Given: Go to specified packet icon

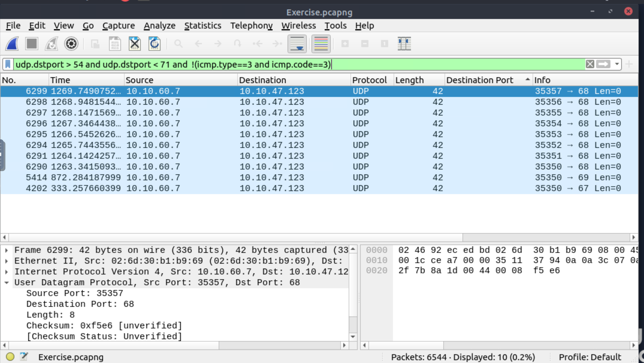Looking at the screenshot, I should 238,44.
